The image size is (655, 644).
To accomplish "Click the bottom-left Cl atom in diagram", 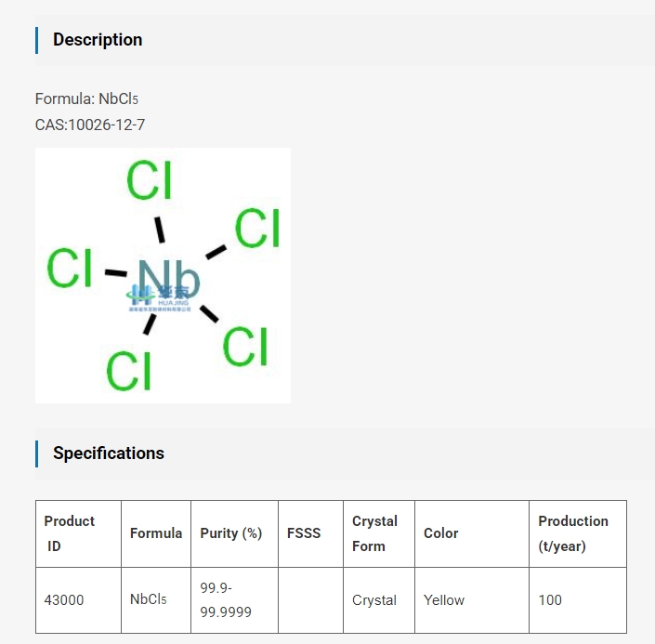I will [x=128, y=371].
